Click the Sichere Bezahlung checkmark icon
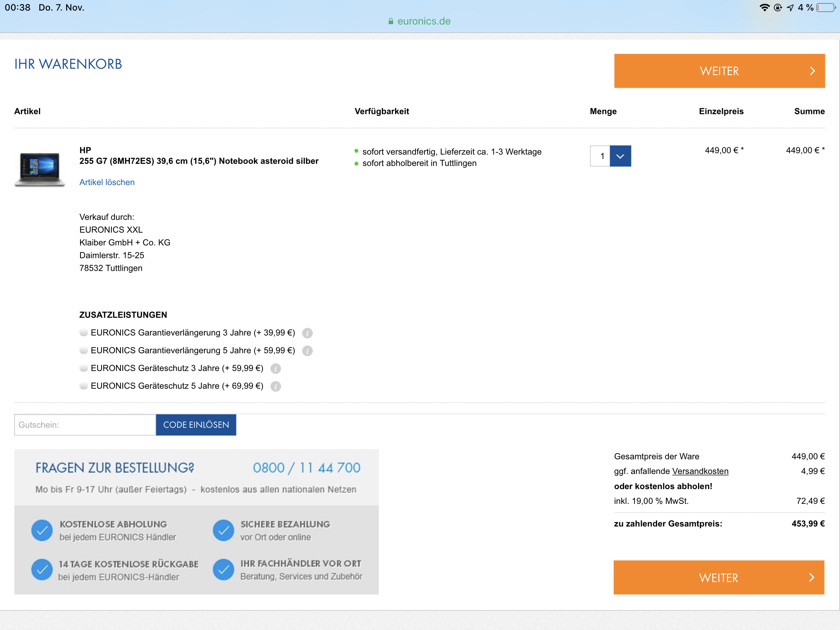Screen dimensions: 840x630 point(223,530)
